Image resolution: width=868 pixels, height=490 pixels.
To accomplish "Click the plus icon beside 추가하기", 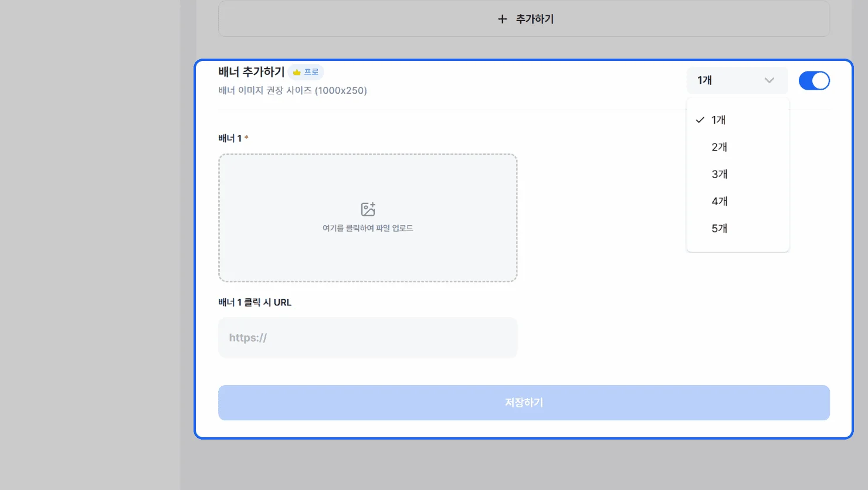I will point(502,19).
